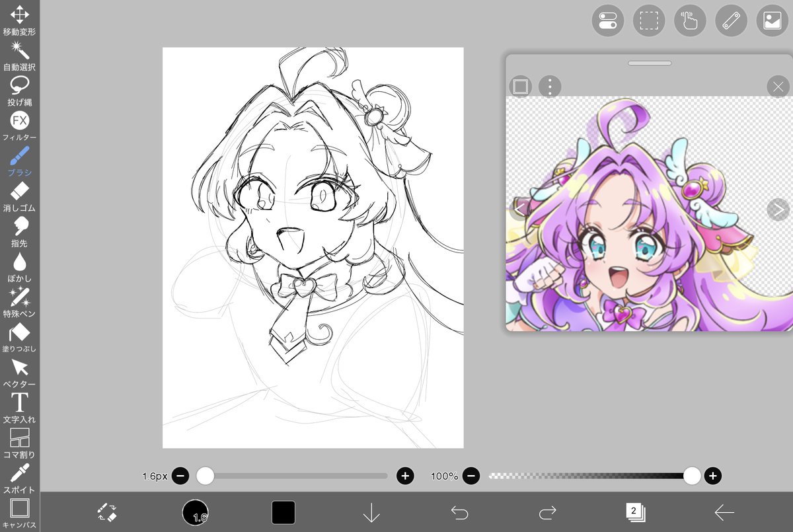
Task: Increase brush thickness with plus button
Action: (405, 476)
